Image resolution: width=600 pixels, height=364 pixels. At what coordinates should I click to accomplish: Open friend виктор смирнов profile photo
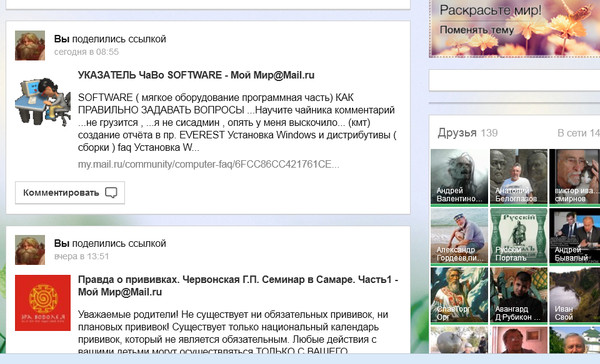coord(575,176)
